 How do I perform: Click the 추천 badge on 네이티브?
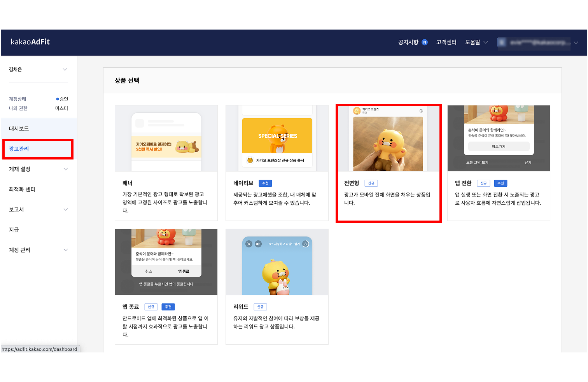[x=265, y=183]
